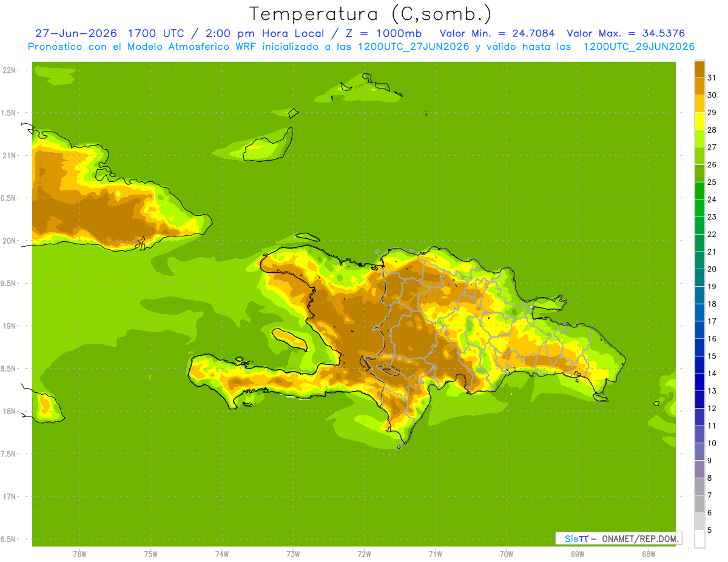Click the '20N' latitude label
728x562 pixels.
pyautogui.click(x=10, y=241)
